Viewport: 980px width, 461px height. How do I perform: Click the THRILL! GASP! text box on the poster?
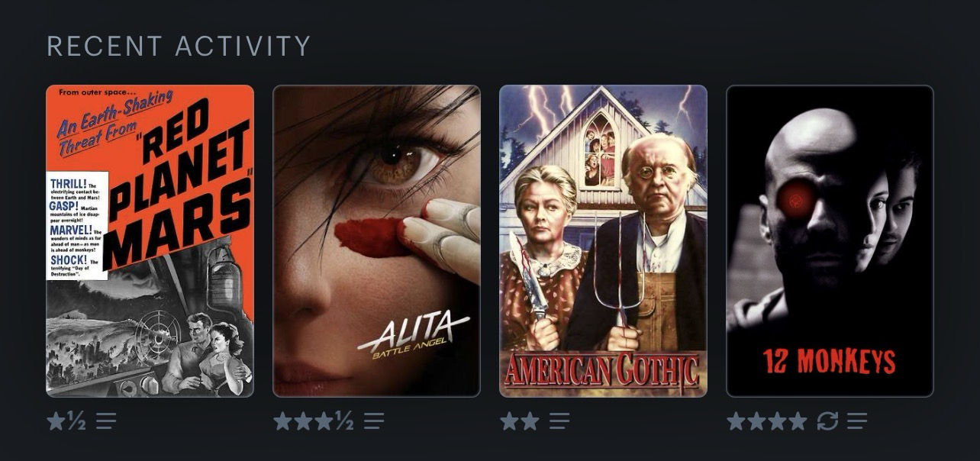click(x=77, y=225)
